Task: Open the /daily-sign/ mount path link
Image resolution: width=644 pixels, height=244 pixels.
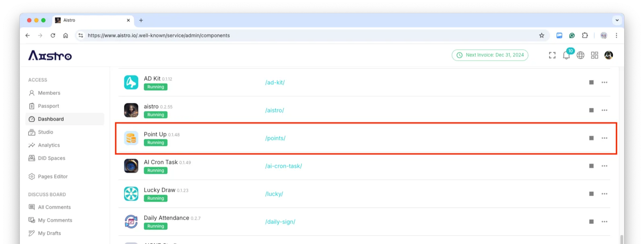Action: pos(280,221)
